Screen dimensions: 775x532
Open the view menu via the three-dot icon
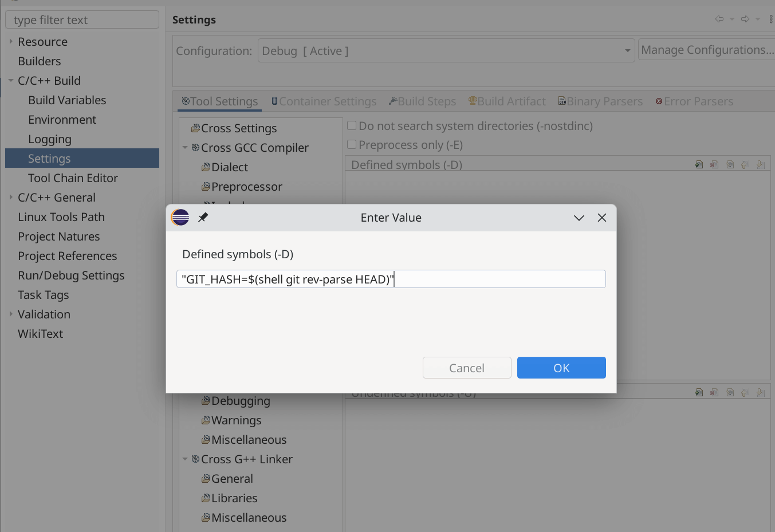770,19
